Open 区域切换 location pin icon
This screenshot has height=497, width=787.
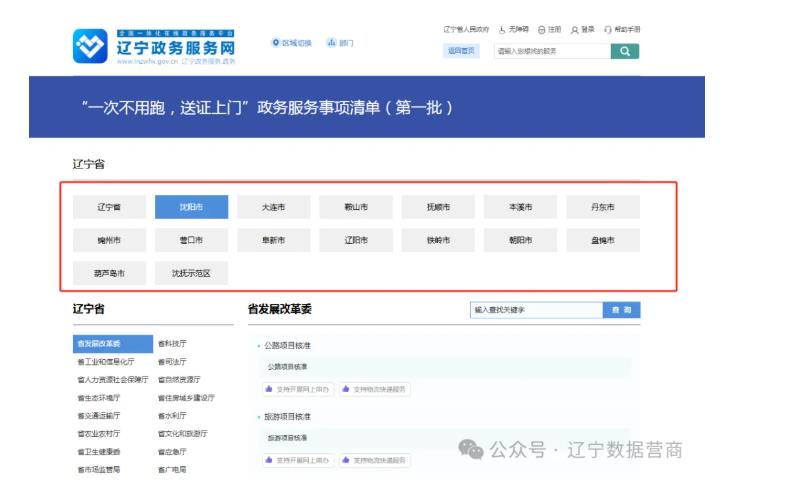[x=276, y=43]
